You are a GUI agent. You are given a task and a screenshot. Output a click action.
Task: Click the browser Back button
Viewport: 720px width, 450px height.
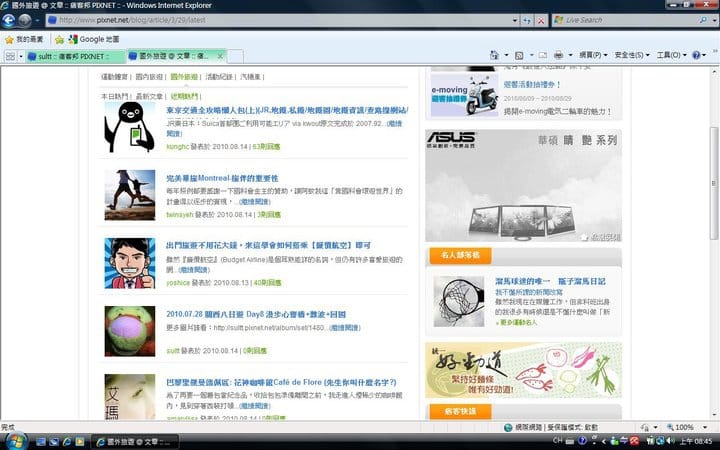coord(9,19)
